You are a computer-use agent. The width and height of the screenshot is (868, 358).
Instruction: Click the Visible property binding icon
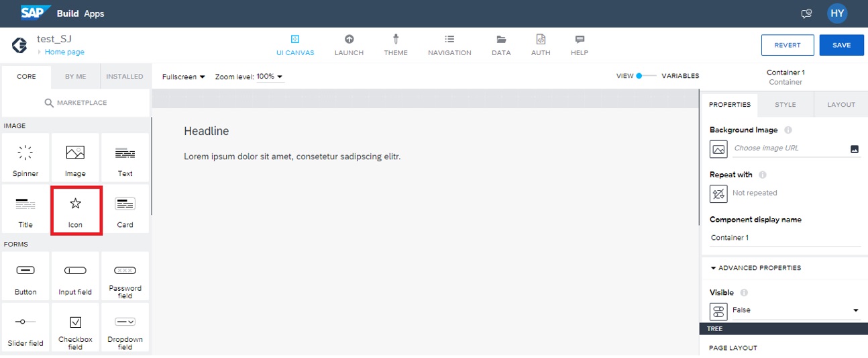pyautogui.click(x=718, y=311)
